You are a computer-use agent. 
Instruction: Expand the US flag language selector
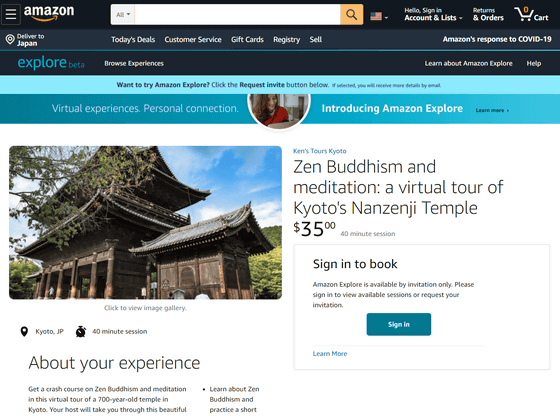tap(379, 16)
